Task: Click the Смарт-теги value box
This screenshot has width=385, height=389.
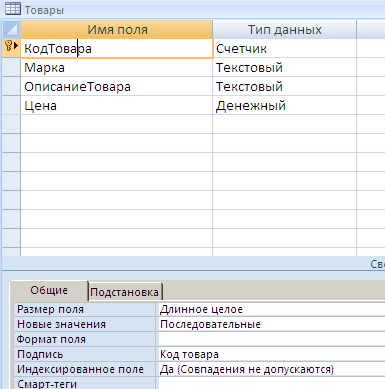Action: click(x=272, y=383)
